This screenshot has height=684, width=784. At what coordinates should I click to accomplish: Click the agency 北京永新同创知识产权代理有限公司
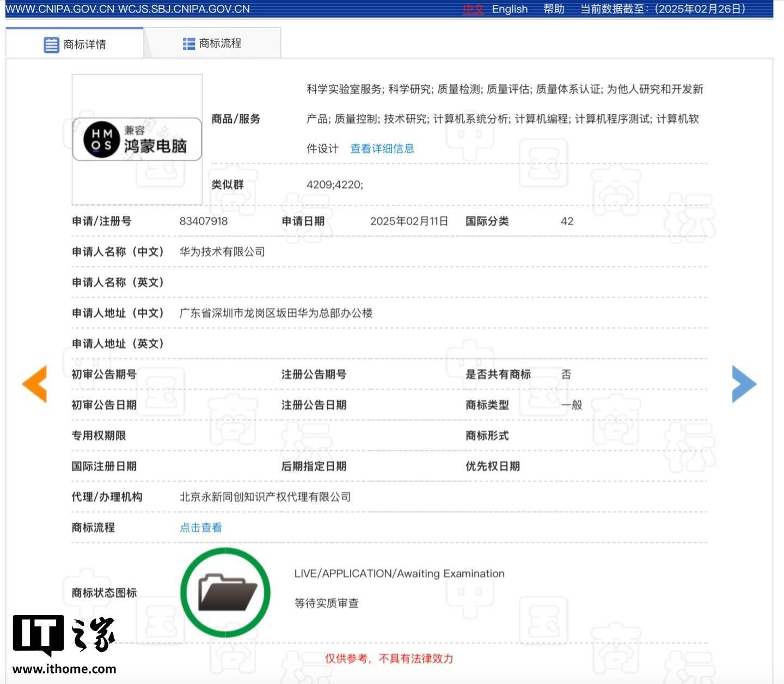265,497
